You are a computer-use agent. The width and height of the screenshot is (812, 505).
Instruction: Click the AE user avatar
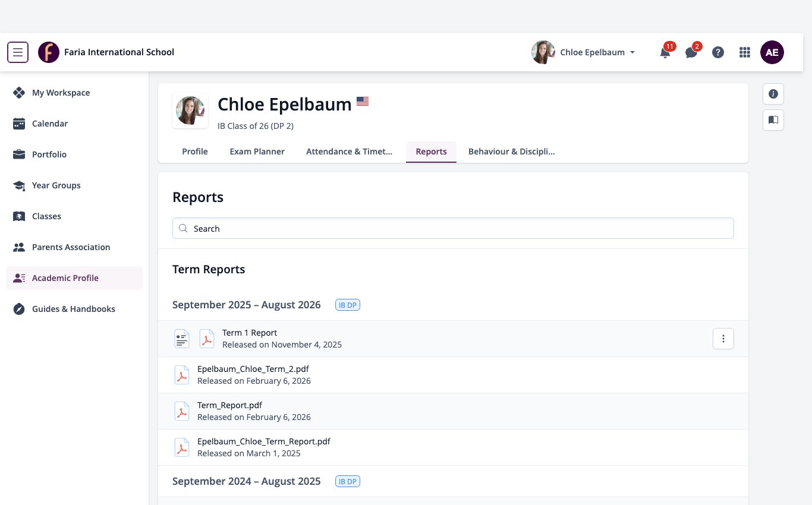point(772,52)
